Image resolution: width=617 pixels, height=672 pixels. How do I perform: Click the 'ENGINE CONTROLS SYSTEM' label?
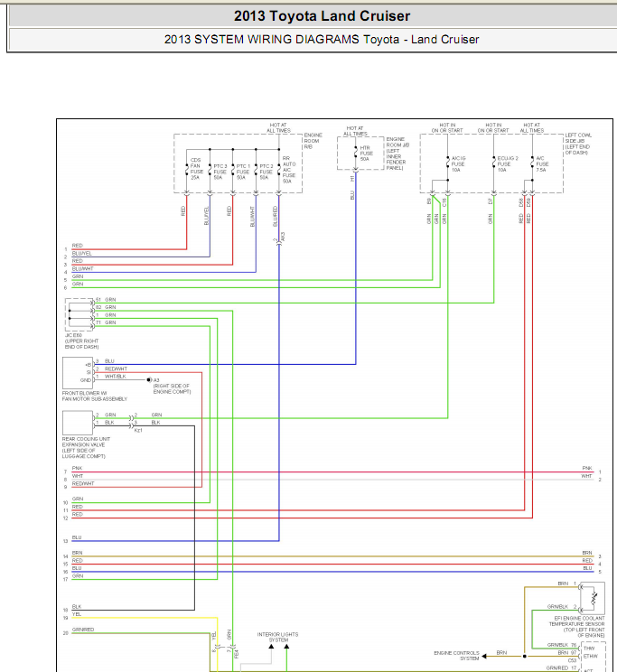456,656
